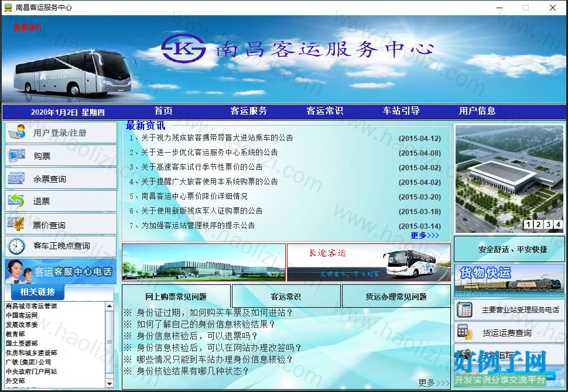Click the blue 更多>>> link under news

(425, 235)
